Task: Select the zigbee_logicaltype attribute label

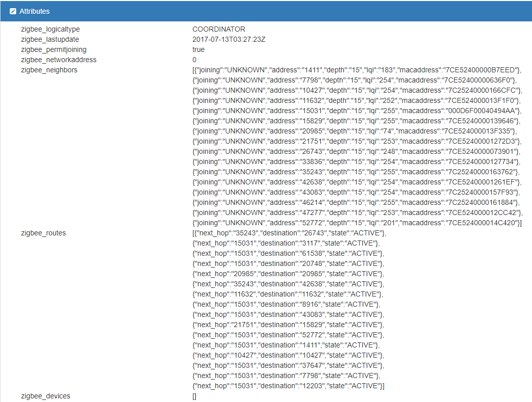Action: [50, 29]
